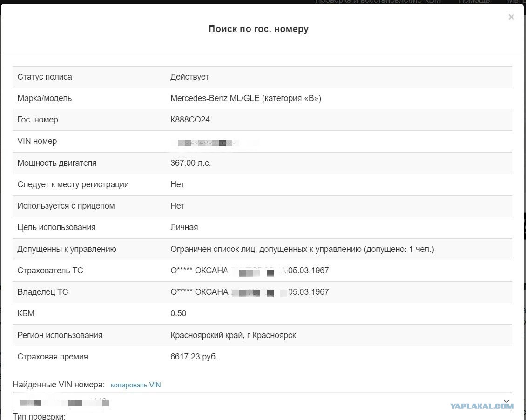Click the Mercedes-Benz ML/GLE model text

[x=246, y=98]
